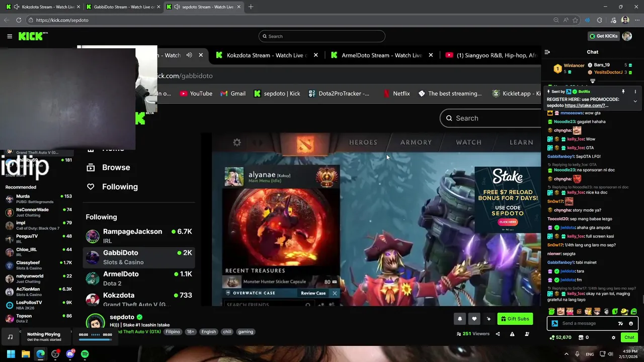This screenshot has width=644, height=362.
Task: Click the Filipino stream tag
Action: point(173,332)
